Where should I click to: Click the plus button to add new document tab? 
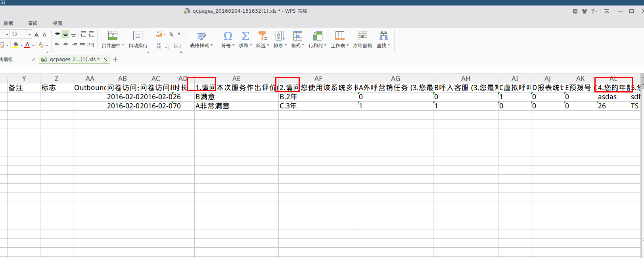(x=115, y=60)
